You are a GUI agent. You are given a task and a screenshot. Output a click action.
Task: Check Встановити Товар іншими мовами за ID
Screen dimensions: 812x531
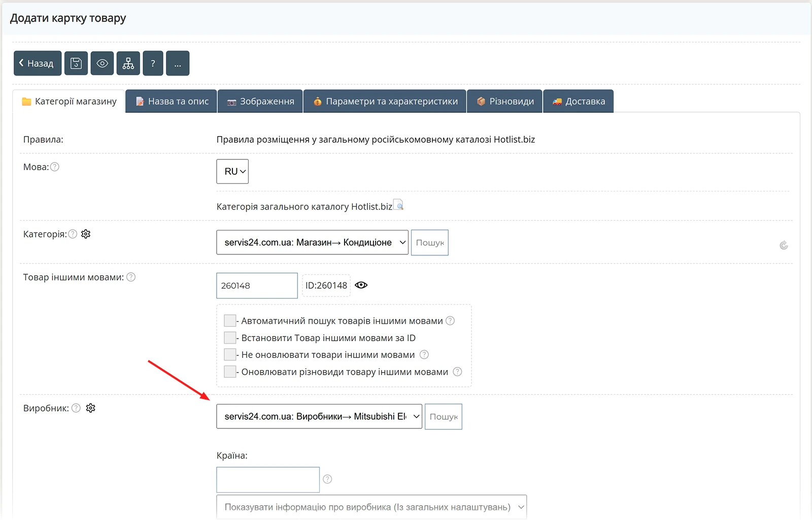[x=230, y=338]
